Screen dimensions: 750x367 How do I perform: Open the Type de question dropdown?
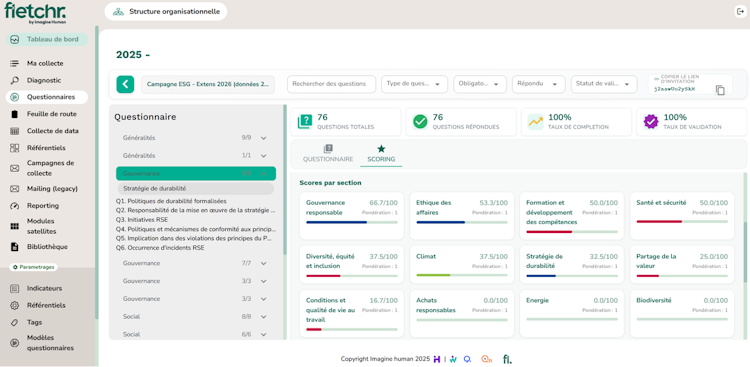click(414, 84)
